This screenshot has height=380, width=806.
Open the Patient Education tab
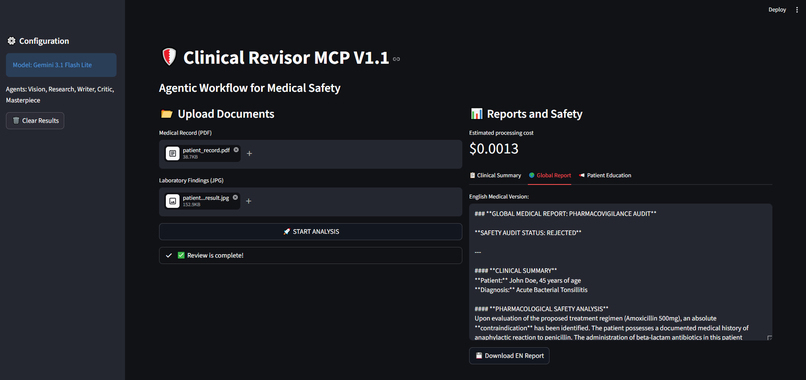click(x=605, y=175)
